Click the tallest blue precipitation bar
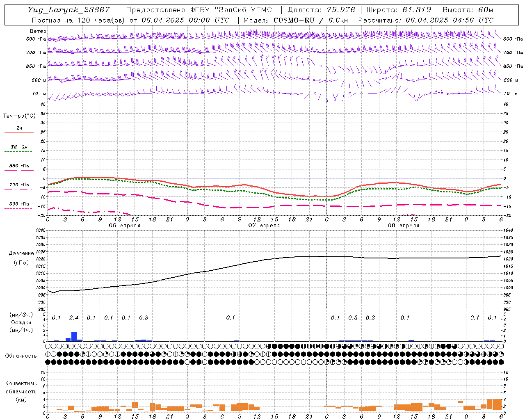Screen dimensions: 525x420 coord(74,336)
